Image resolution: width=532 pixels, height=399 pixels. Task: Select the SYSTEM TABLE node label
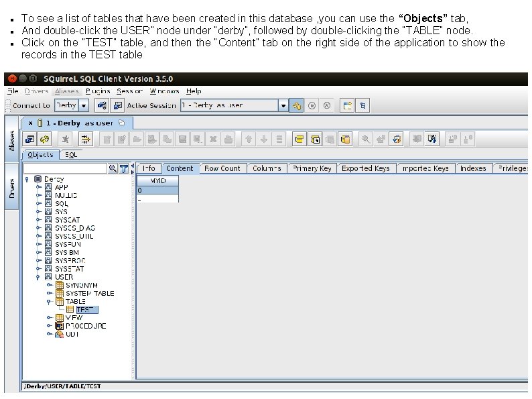90,294
